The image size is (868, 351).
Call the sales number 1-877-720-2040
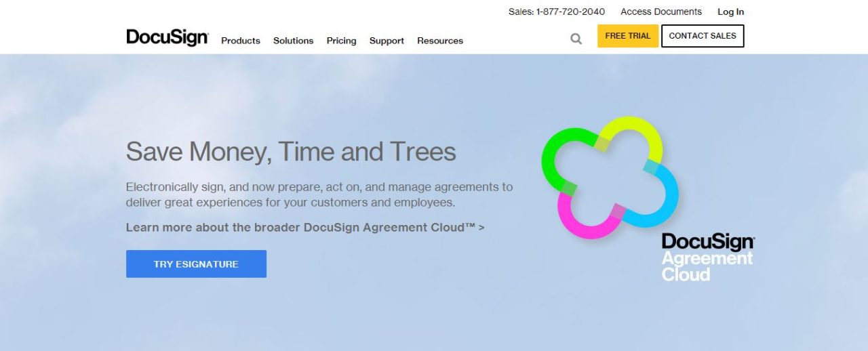point(556,12)
